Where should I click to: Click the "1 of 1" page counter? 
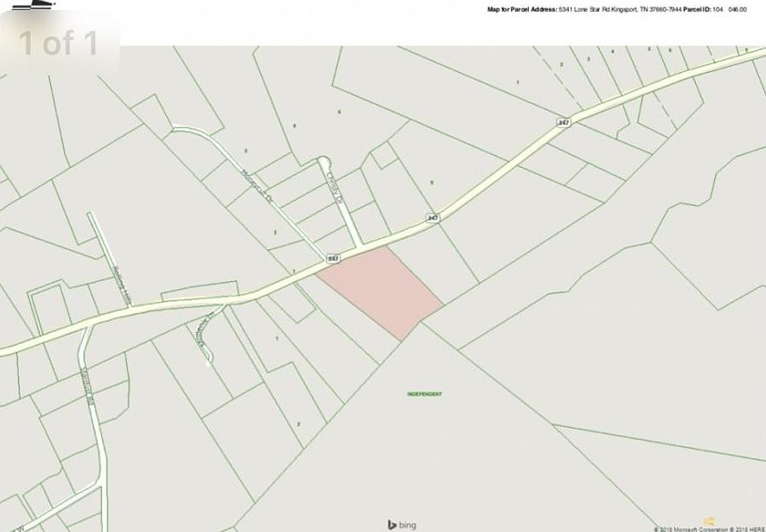tap(58, 43)
